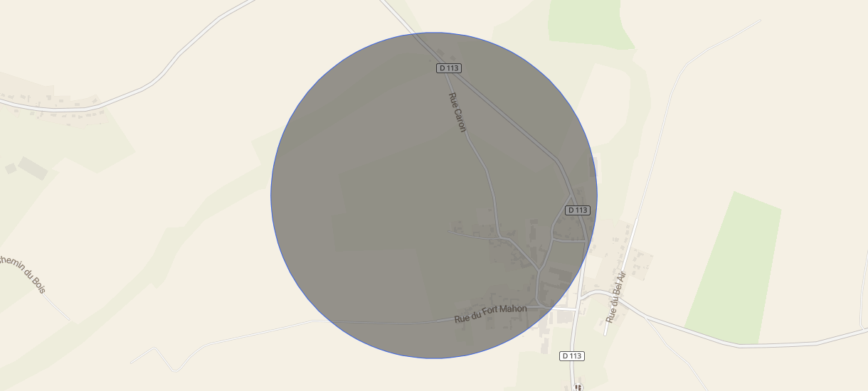The image size is (868, 391).
Task: Click the D 113 road shield inside circle top
Action: 449,68
